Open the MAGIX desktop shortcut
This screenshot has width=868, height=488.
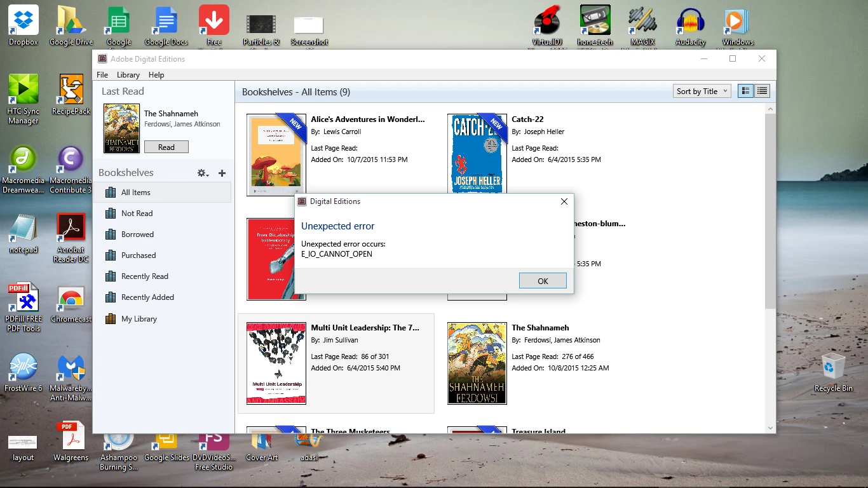pyautogui.click(x=642, y=25)
